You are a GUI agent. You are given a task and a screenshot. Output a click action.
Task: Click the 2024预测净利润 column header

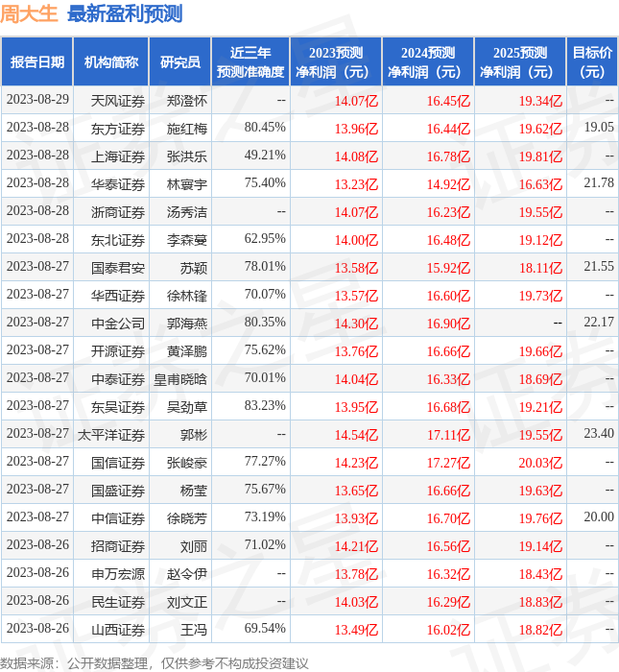tap(428, 62)
